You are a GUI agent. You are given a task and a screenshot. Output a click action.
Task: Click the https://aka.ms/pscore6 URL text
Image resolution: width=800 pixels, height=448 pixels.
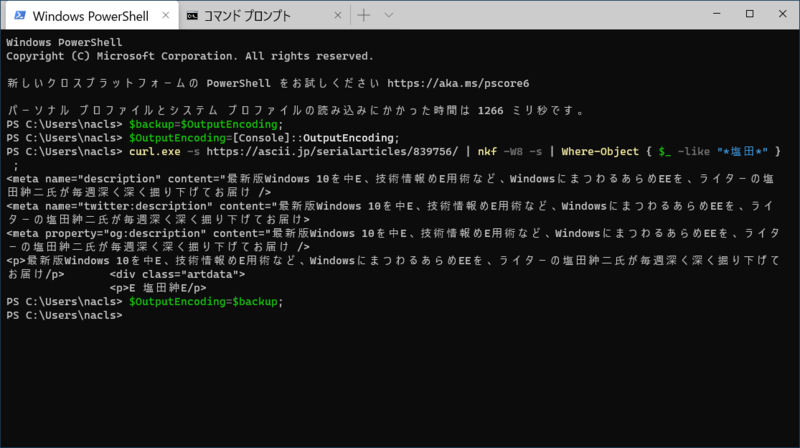[458, 83]
